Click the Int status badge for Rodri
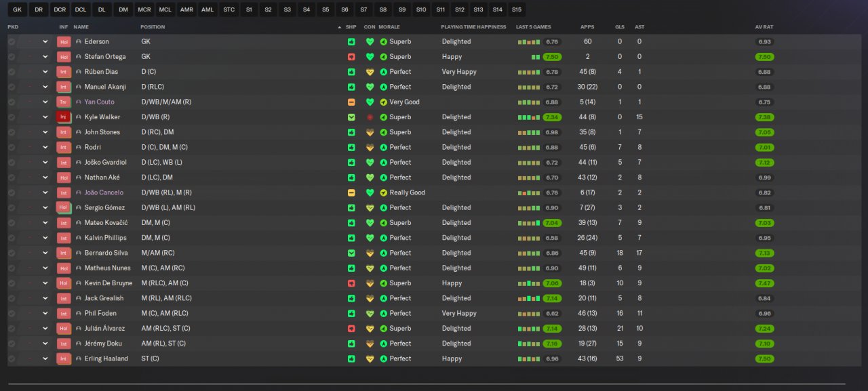Screen dimensions: 868x391 pos(64,147)
